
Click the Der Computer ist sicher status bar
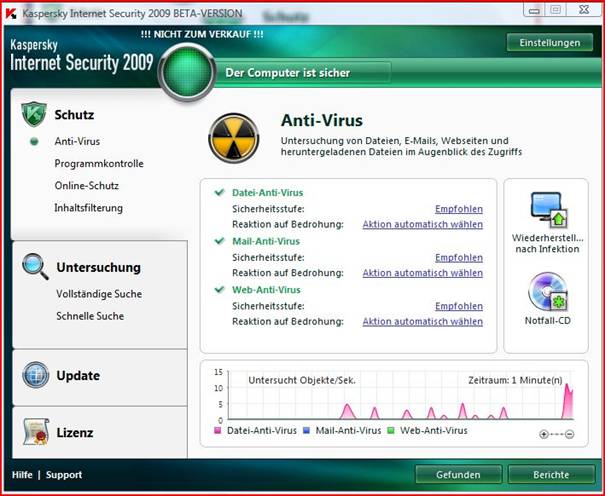(303, 73)
